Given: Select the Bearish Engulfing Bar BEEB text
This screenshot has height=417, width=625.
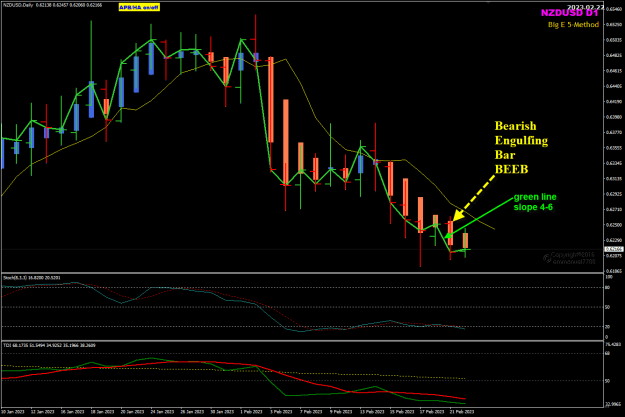Looking at the screenshot, I should click(521, 148).
